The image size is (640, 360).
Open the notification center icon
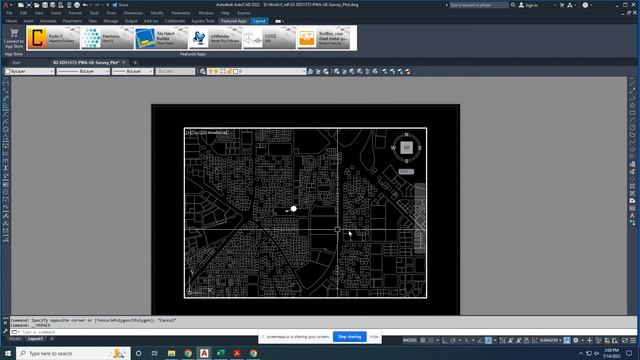click(x=629, y=353)
